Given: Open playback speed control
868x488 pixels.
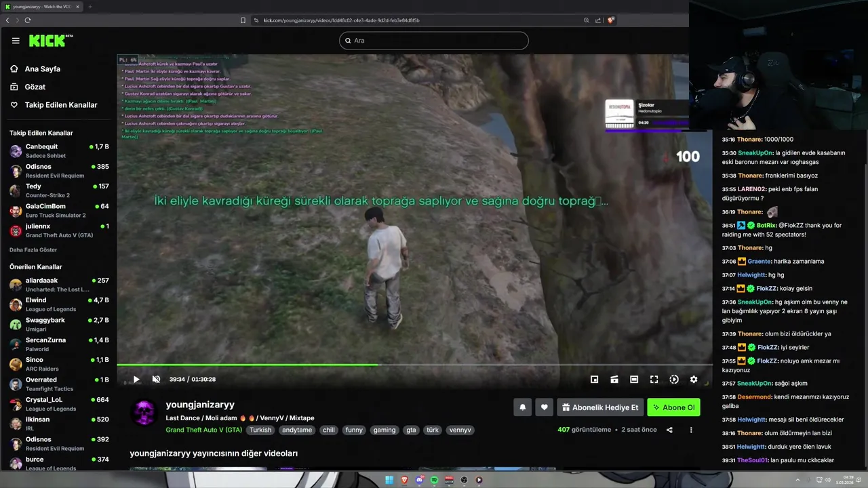Looking at the screenshot, I should [673, 380].
